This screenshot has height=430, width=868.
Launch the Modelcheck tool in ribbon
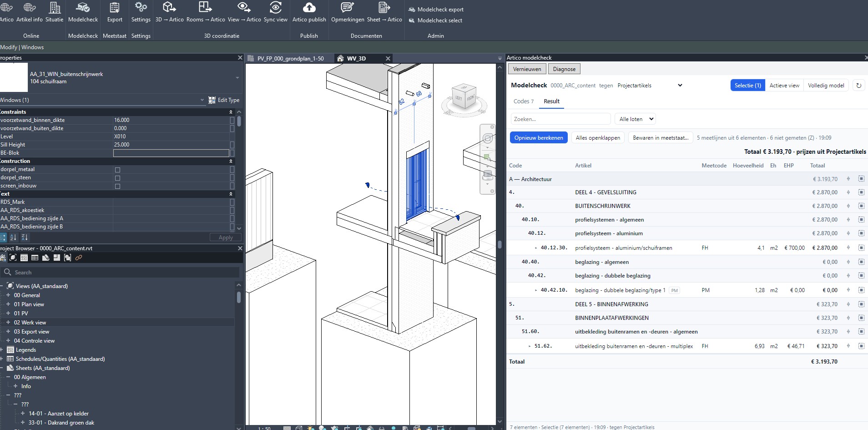[83, 12]
